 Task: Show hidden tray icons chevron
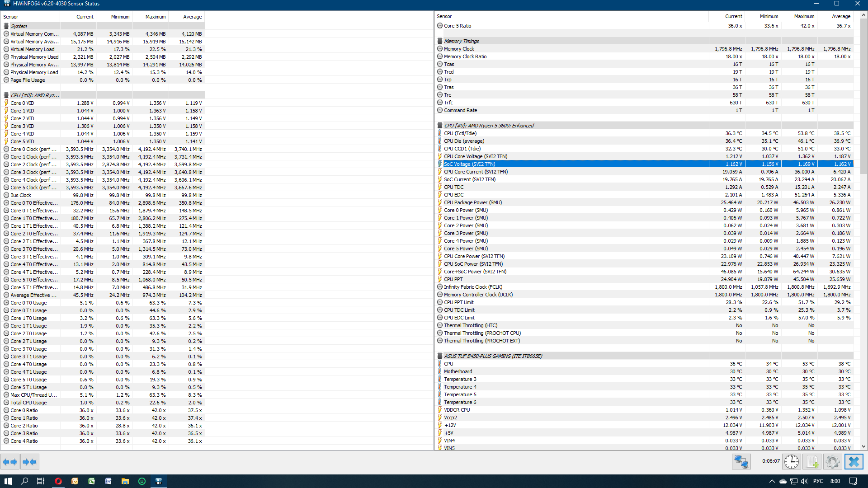(772, 481)
